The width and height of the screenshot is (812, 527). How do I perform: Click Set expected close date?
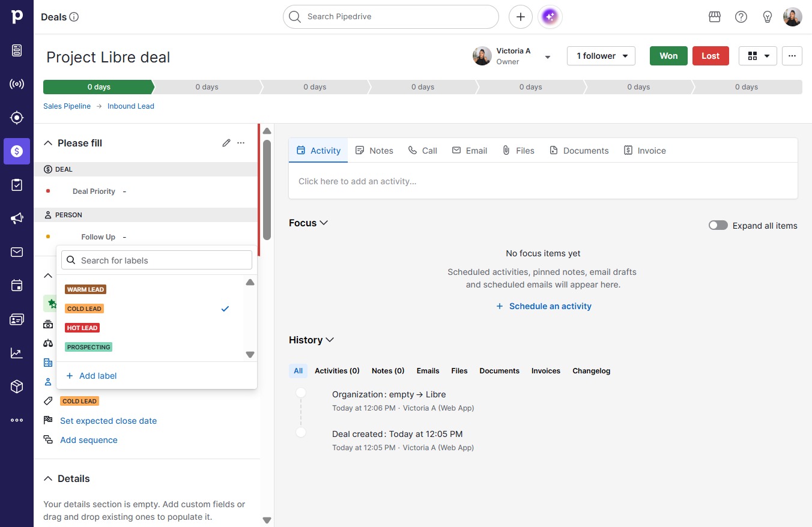click(108, 421)
